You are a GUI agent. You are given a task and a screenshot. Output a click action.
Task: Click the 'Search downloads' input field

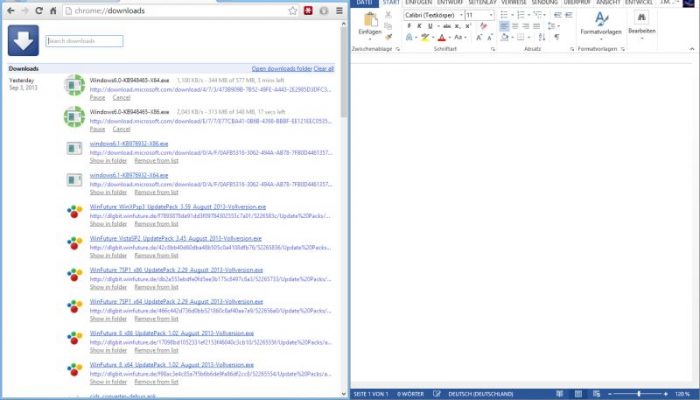tap(84, 41)
